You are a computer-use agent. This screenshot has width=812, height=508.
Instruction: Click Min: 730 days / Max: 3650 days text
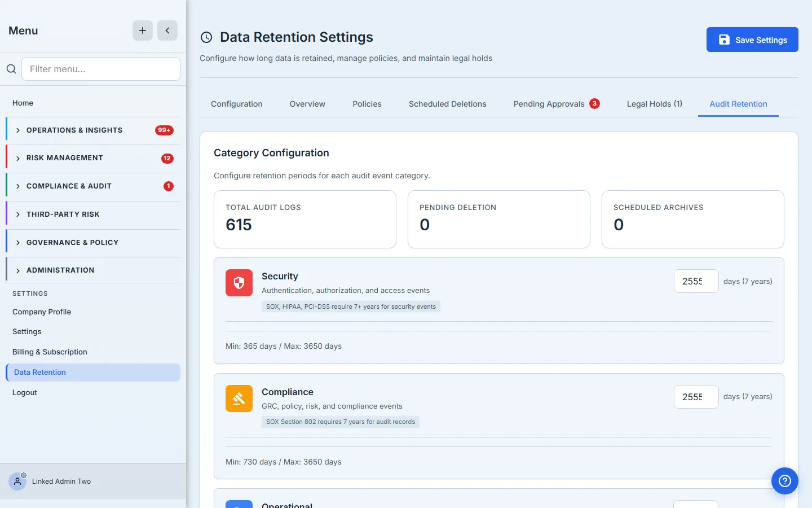(x=284, y=462)
